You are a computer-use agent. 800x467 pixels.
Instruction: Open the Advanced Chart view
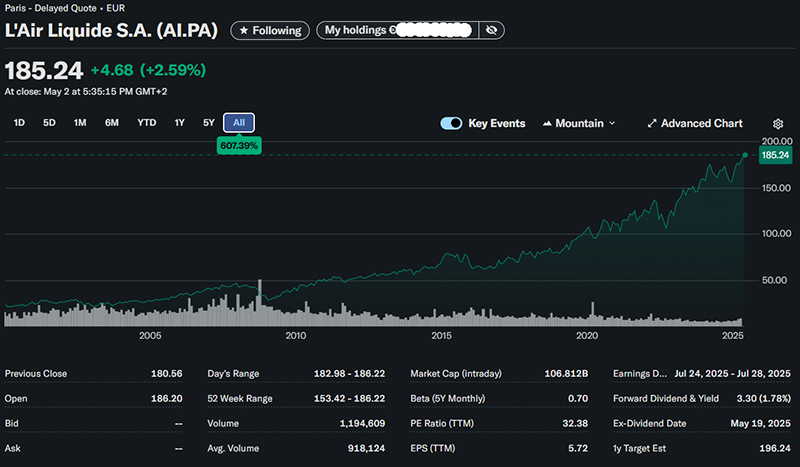[695, 124]
